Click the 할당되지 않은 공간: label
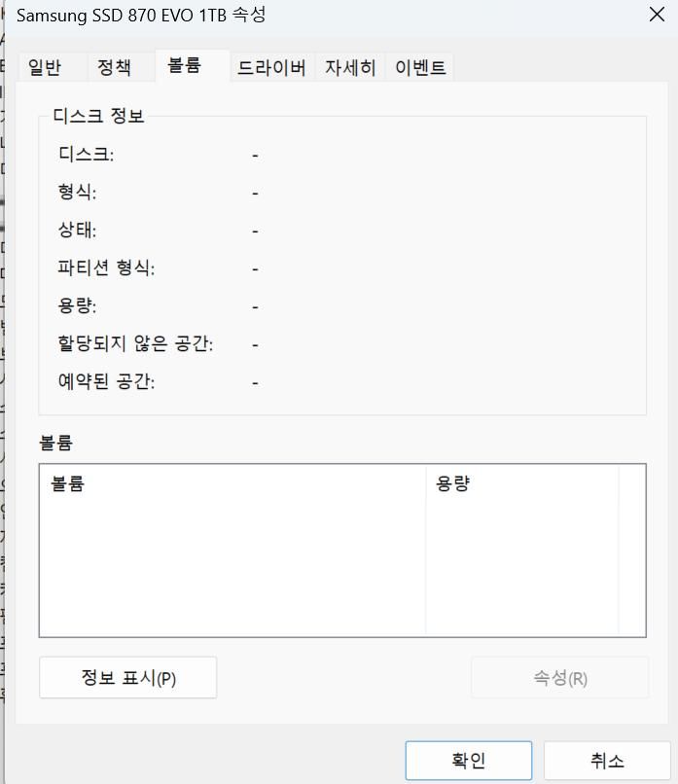Viewport: 678px width, 784px height. click(x=135, y=344)
